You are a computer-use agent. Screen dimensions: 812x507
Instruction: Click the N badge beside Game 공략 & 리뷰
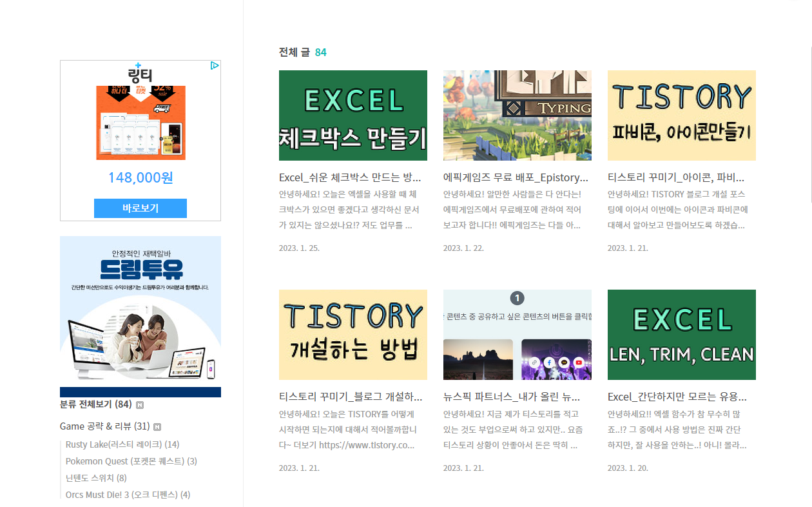157,427
